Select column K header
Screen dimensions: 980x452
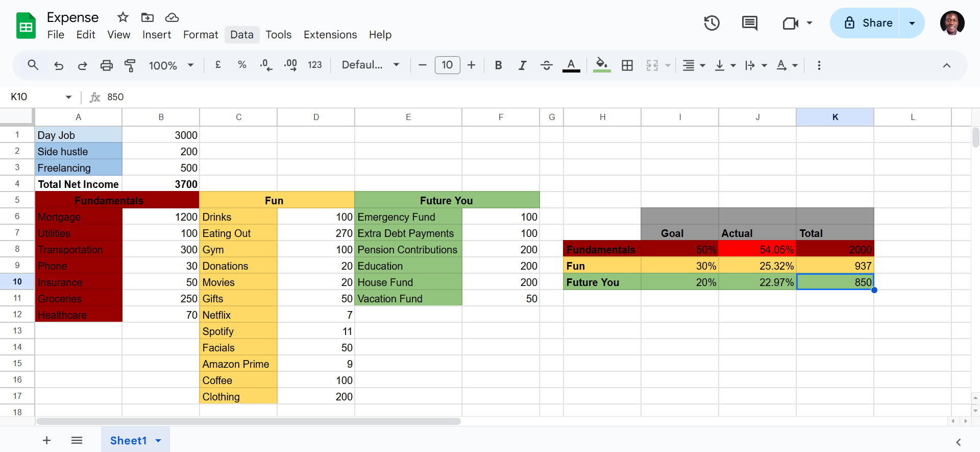click(835, 117)
